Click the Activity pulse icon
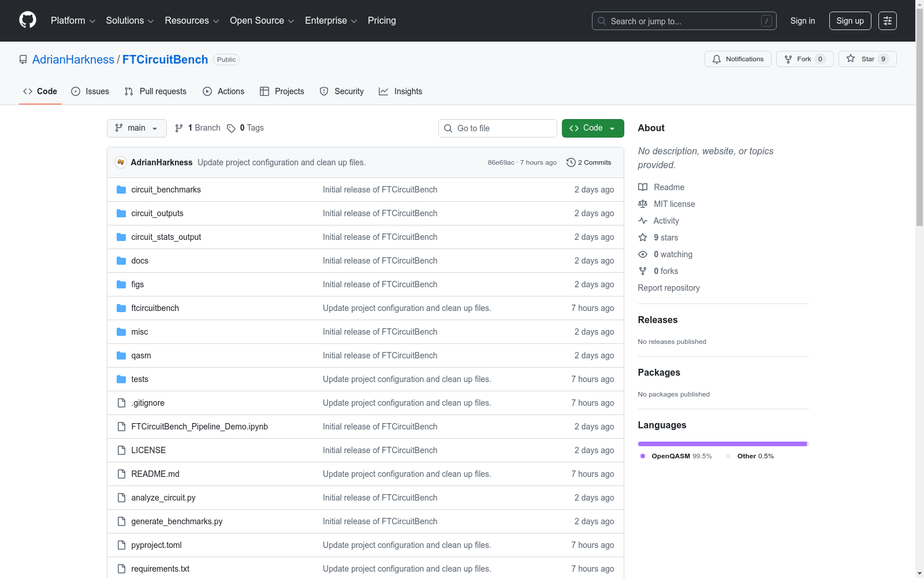924x578 pixels. tap(643, 221)
